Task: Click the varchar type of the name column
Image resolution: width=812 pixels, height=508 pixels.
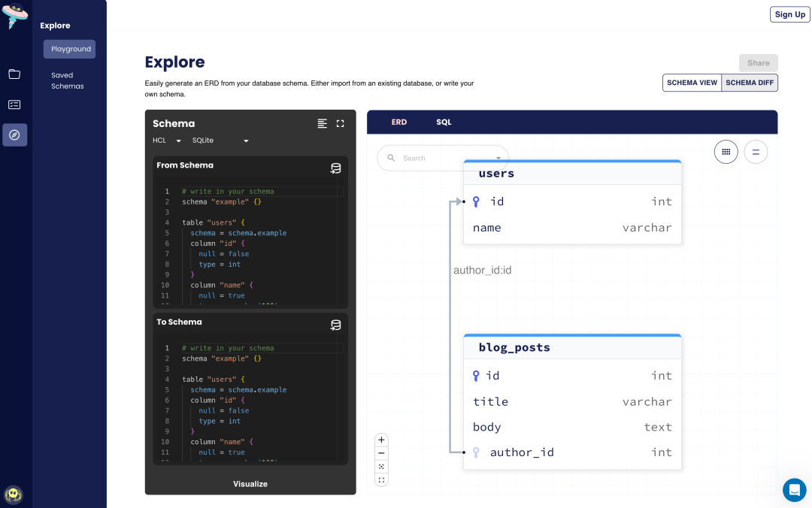Action: tap(647, 228)
